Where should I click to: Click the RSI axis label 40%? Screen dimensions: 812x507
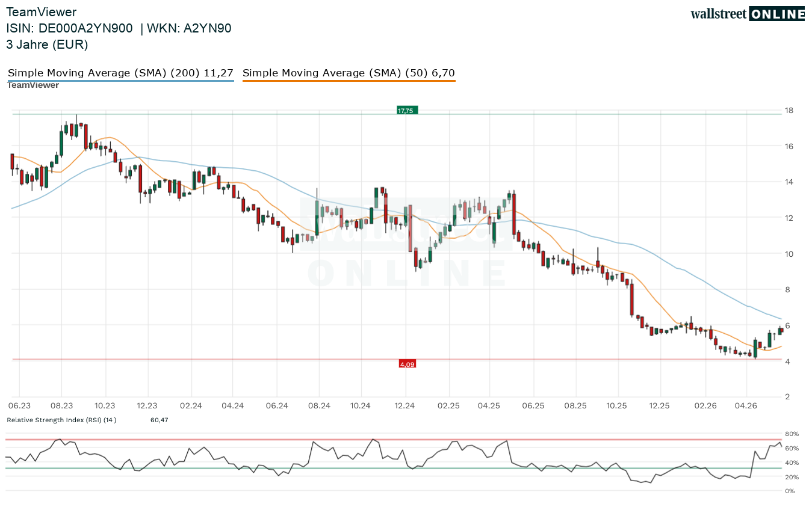[x=792, y=463]
